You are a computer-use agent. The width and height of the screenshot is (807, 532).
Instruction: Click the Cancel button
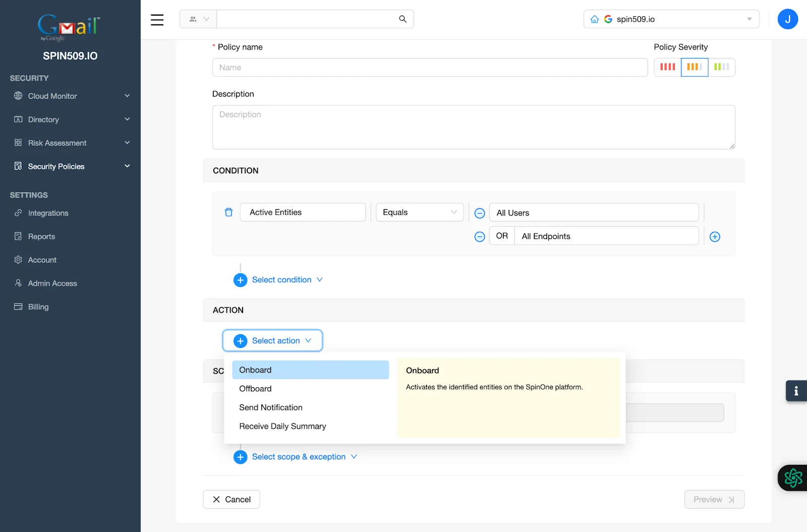[231, 499]
